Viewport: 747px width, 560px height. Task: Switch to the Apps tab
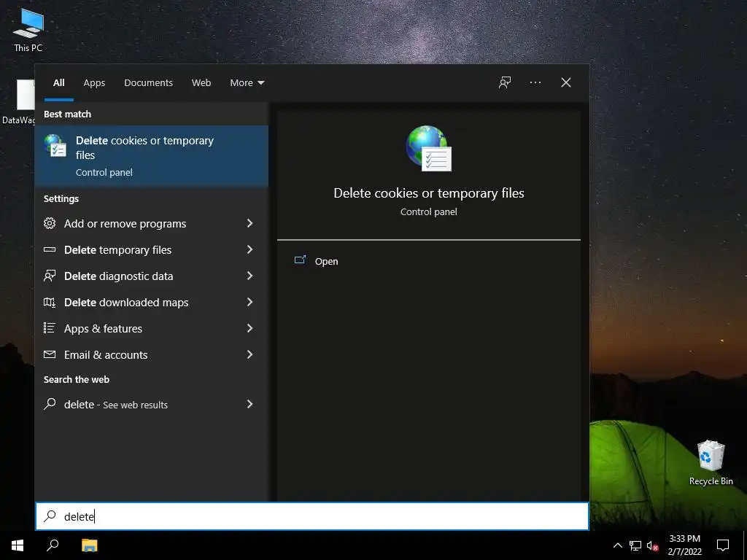click(x=94, y=82)
